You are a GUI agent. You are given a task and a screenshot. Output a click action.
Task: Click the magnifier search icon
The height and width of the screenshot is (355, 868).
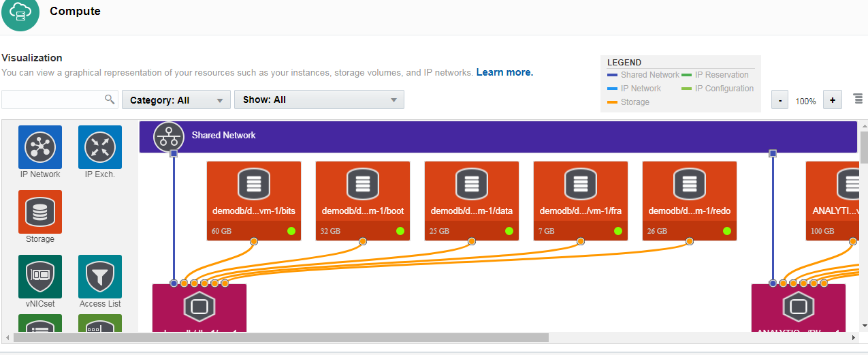click(x=110, y=99)
